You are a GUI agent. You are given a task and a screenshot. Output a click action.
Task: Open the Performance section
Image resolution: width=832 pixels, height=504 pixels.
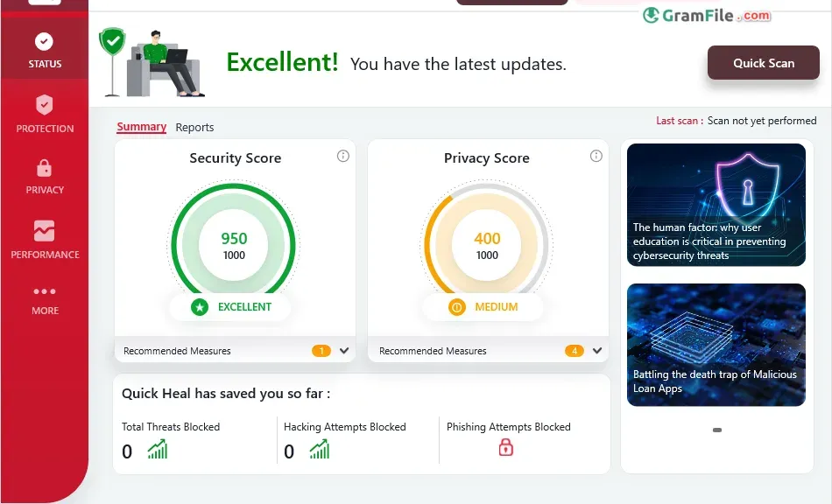click(x=45, y=240)
